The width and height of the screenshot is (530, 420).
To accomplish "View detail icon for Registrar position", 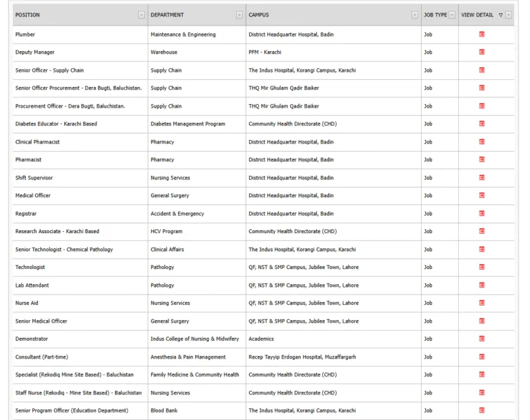I will (x=482, y=214).
